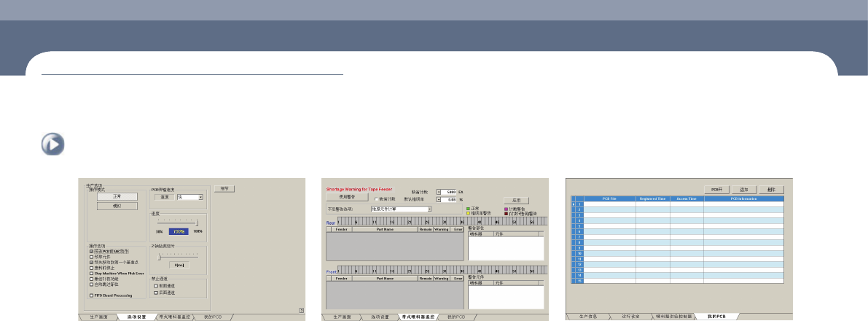Switch to 生产画面 tab in options panel

coord(98,317)
